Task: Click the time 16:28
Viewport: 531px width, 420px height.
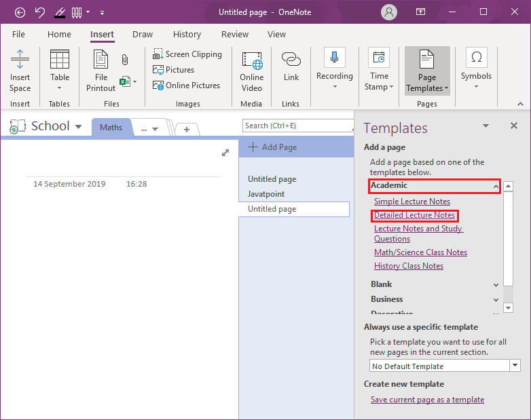Action: (x=136, y=184)
